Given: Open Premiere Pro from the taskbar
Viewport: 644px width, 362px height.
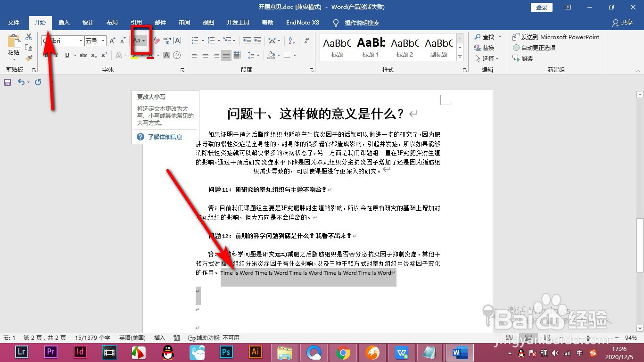Looking at the screenshot, I should (x=50, y=352).
